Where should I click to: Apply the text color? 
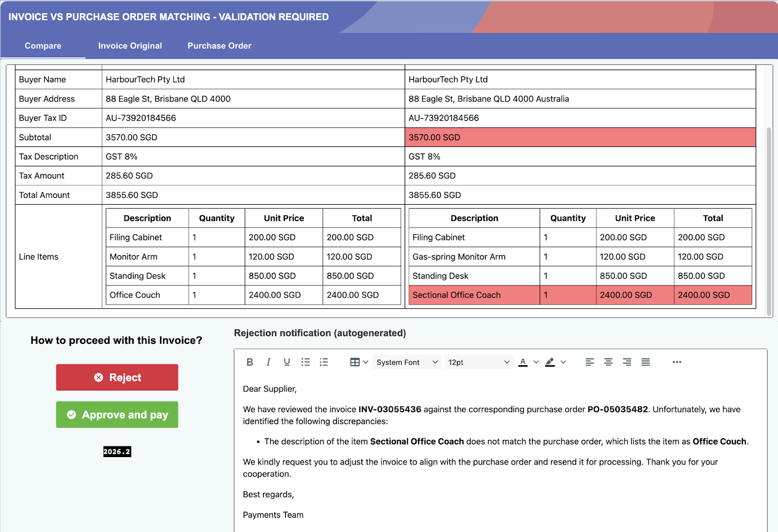tap(523, 362)
